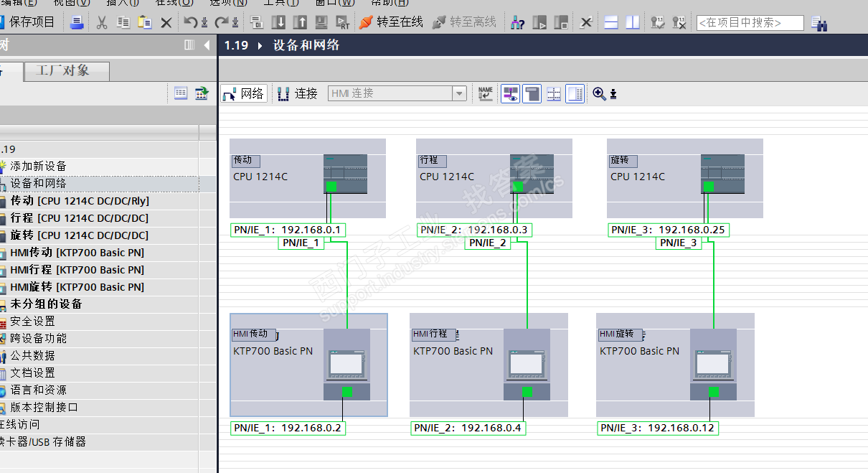Toggle the page break display icon
Screen dimensions: 868x473
tap(532, 93)
